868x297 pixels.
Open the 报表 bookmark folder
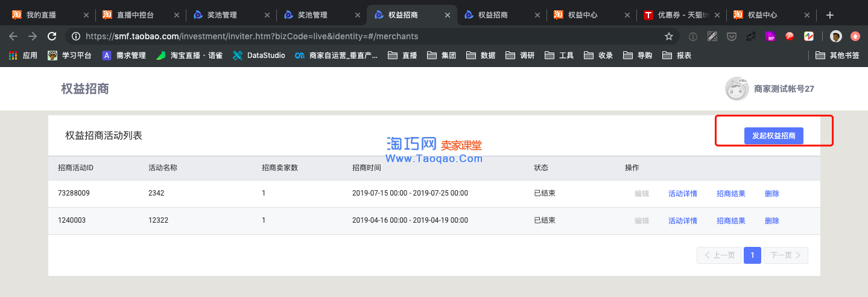[x=677, y=56]
